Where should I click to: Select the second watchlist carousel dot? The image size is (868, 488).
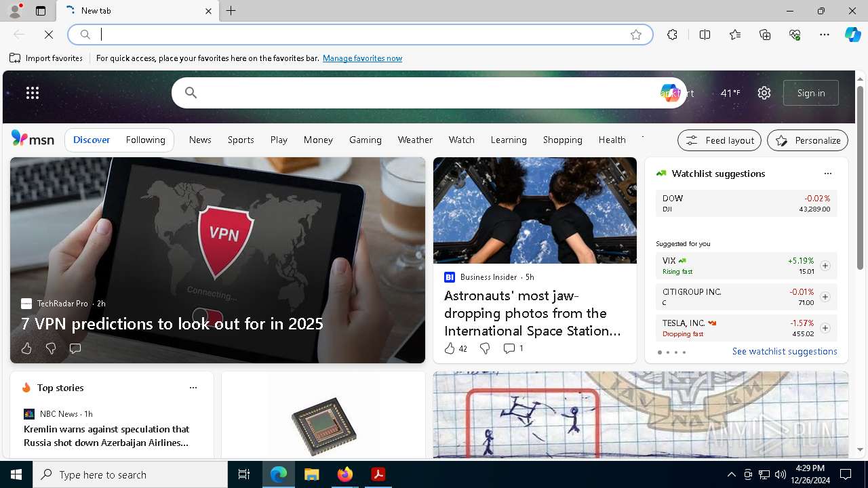click(x=668, y=352)
